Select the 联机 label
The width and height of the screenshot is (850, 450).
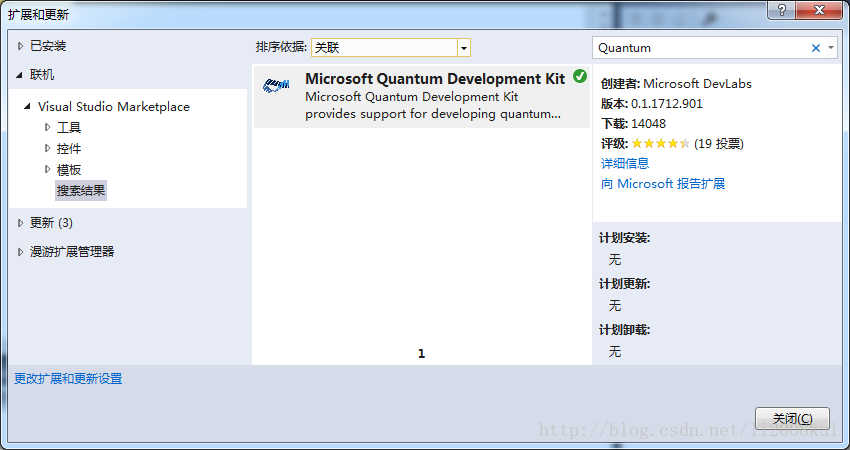click(x=42, y=75)
